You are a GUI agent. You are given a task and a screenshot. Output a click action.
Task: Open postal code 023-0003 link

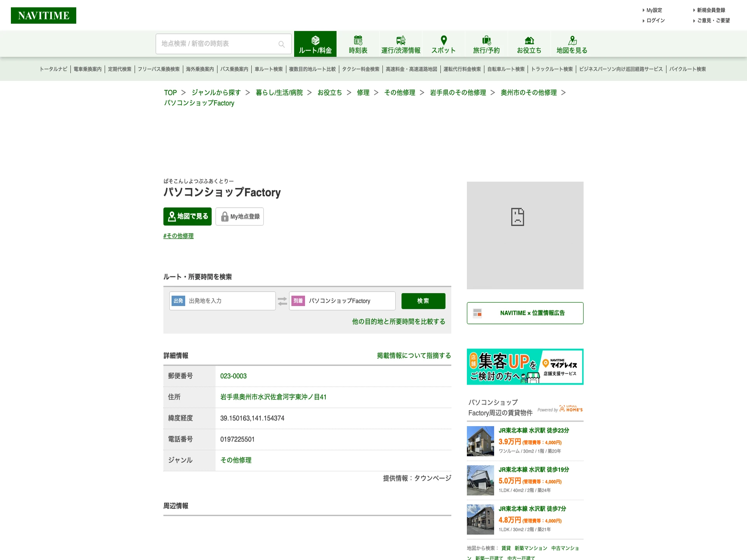(233, 376)
